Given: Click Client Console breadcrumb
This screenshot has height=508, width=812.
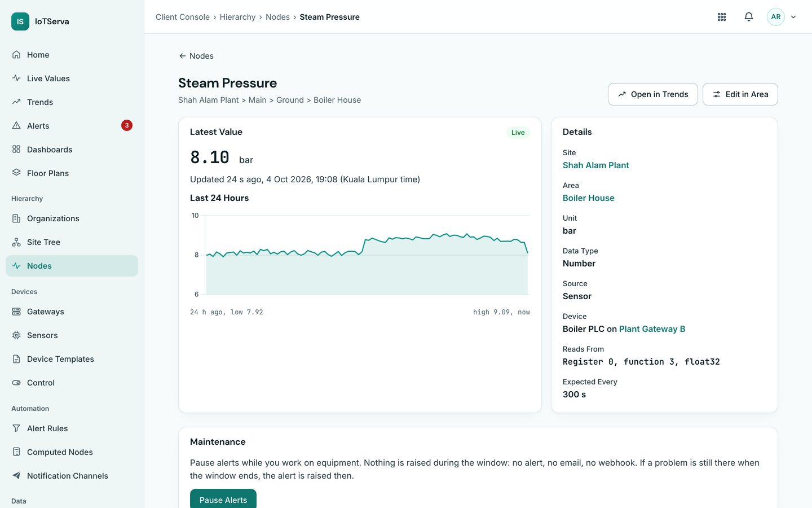Looking at the screenshot, I should [183, 17].
